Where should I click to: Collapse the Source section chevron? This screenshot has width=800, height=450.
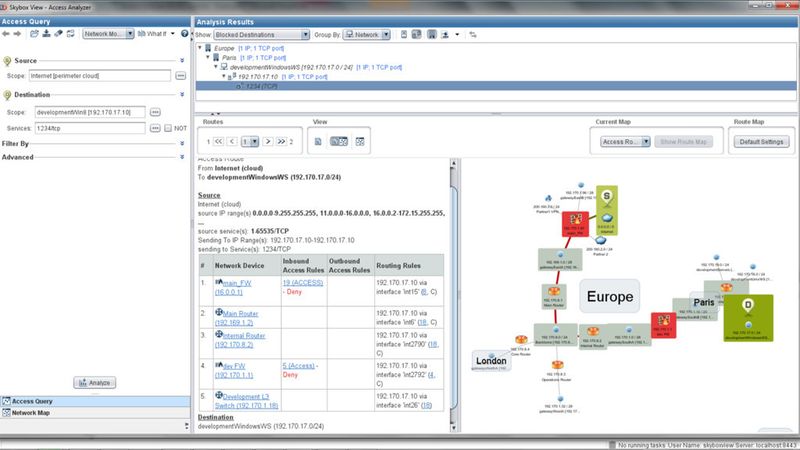pos(182,61)
